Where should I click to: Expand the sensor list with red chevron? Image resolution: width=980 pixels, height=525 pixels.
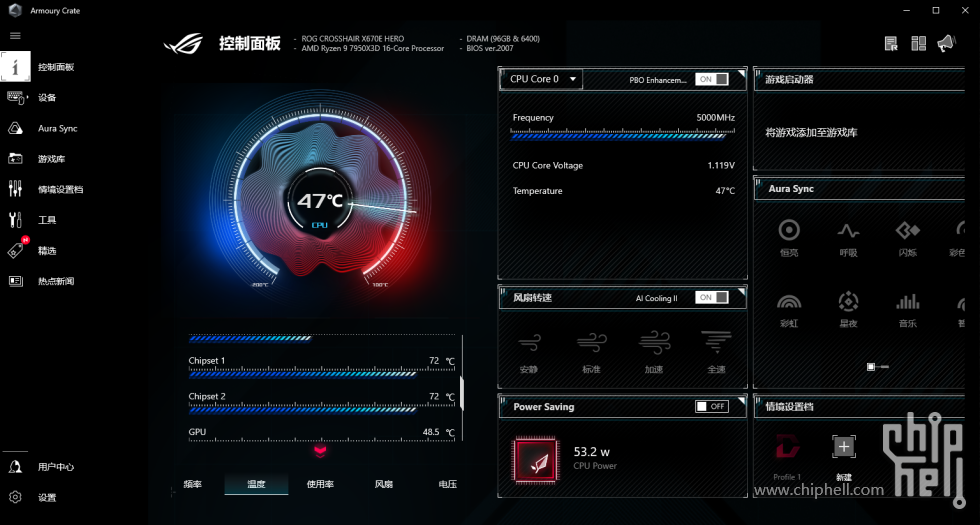tap(320, 450)
